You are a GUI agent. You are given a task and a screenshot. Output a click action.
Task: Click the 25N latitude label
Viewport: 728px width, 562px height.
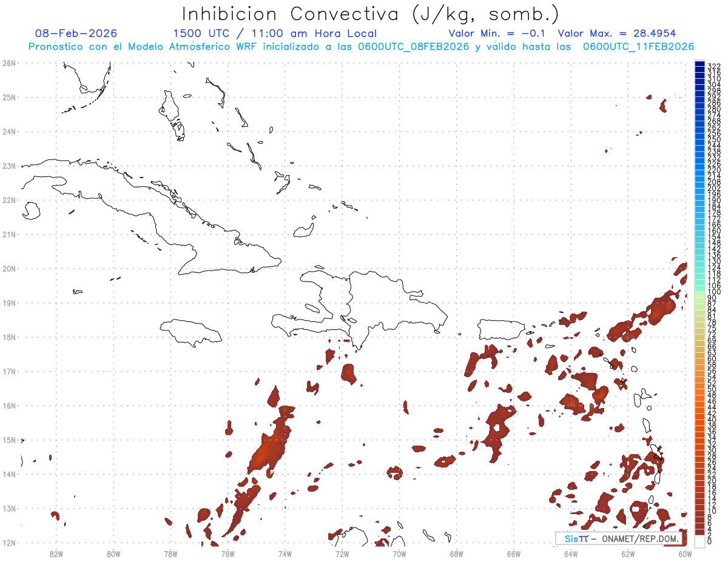click(x=8, y=97)
